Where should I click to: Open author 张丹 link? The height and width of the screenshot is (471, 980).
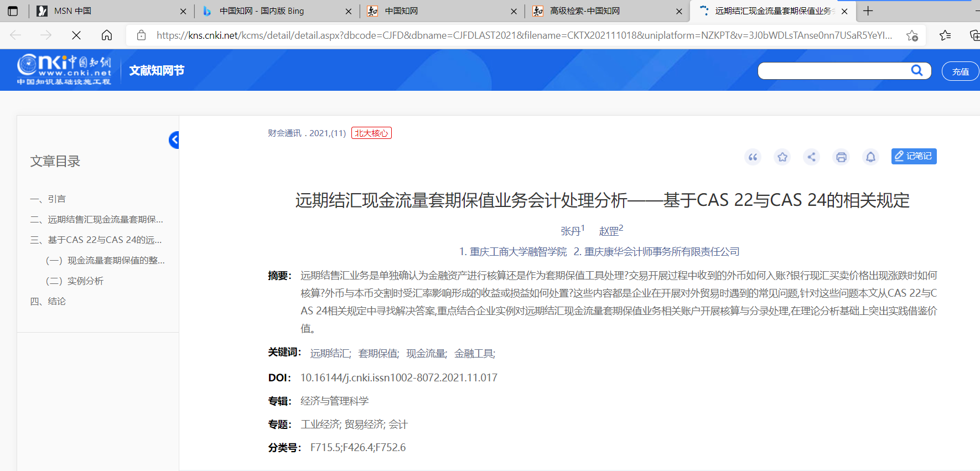[571, 231]
